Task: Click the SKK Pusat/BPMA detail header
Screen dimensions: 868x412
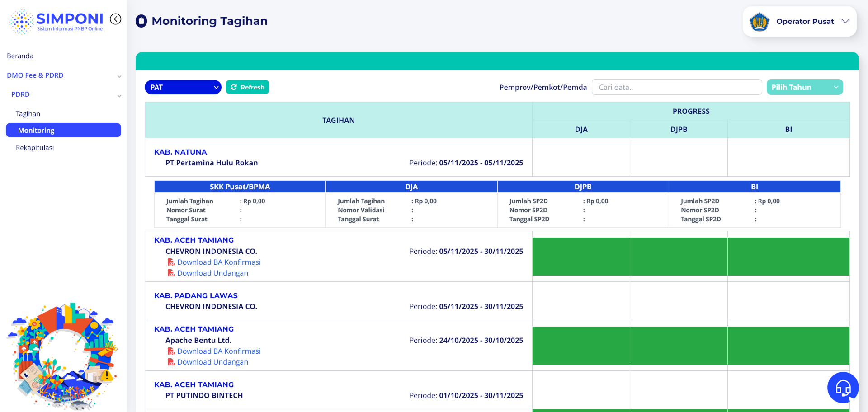Action: tap(240, 187)
